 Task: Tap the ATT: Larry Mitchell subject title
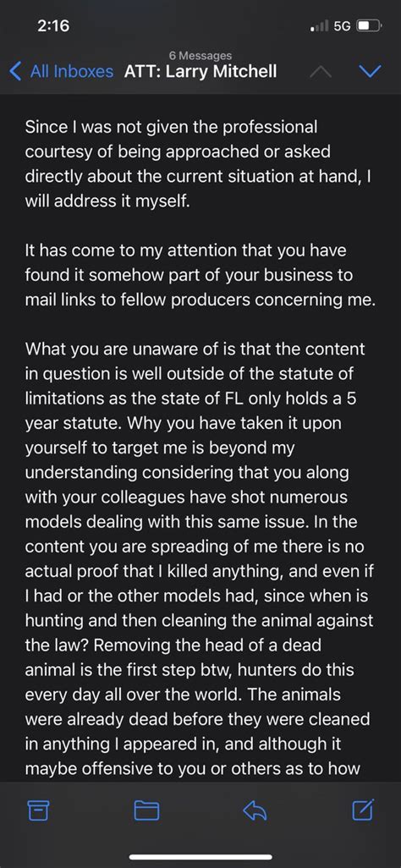coord(200,71)
